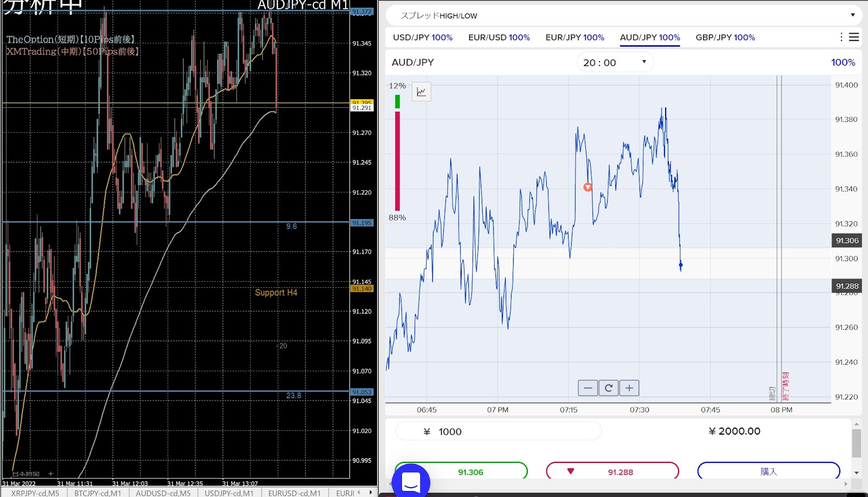Open the live chat support bubble
868x497 pixels.
pos(411,481)
